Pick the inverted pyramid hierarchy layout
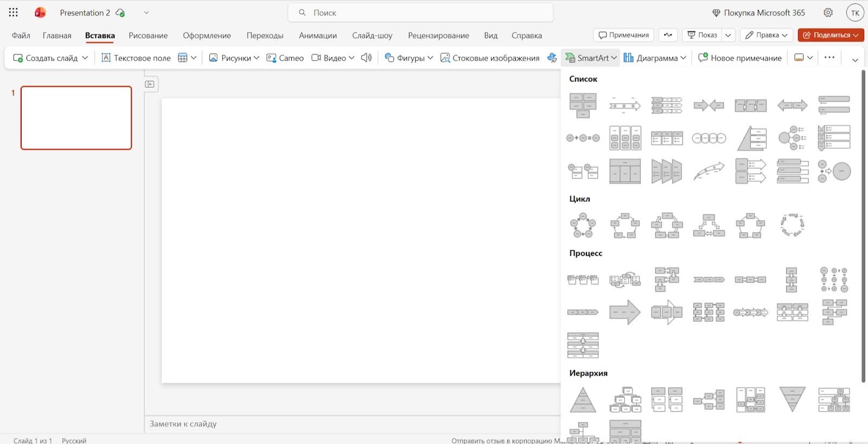The height and width of the screenshot is (444, 868). pyautogui.click(x=792, y=399)
